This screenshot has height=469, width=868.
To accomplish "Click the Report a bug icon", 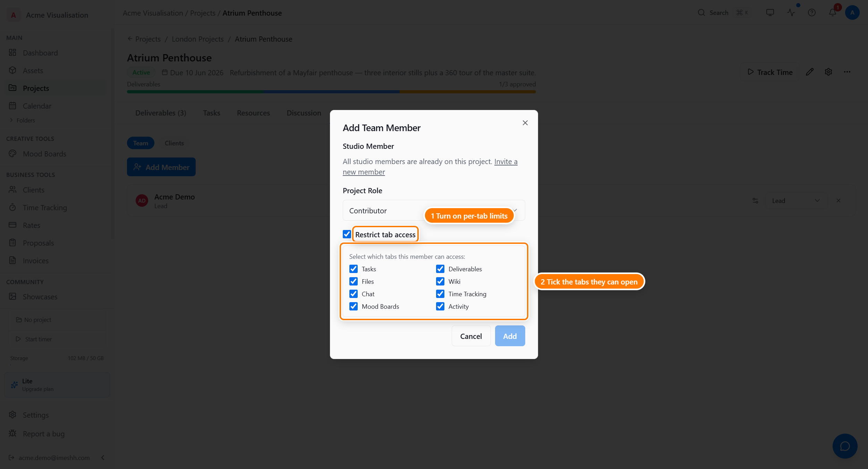I will pyautogui.click(x=12, y=433).
